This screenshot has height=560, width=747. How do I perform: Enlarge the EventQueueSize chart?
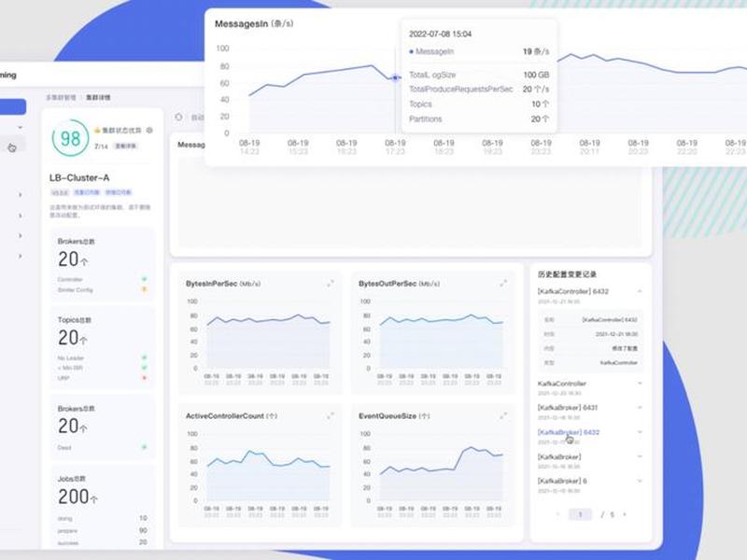[503, 416]
